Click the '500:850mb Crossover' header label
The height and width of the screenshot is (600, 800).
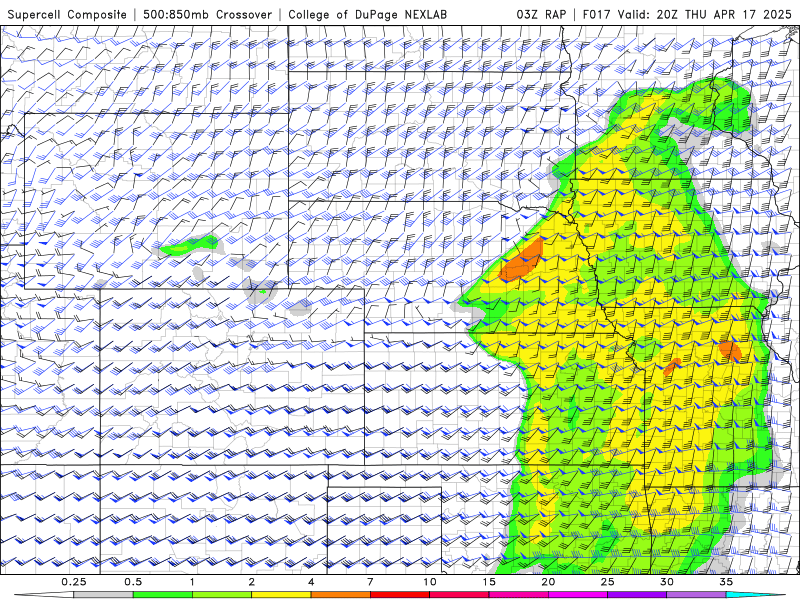(207, 14)
